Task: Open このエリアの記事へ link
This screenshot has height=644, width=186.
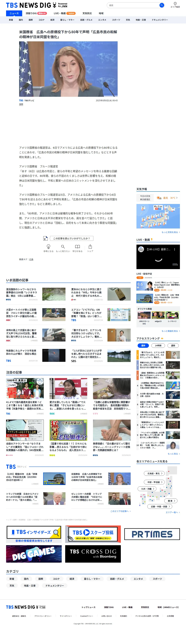Action: 121,511
